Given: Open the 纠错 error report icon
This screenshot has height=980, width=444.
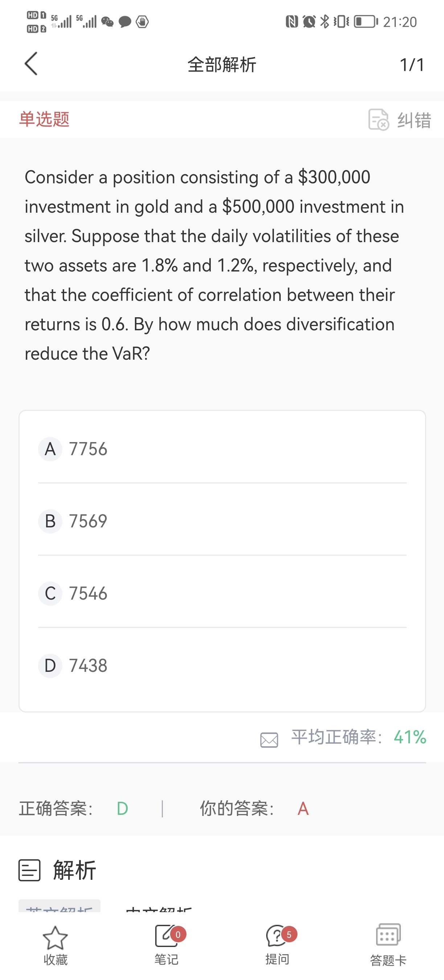Looking at the screenshot, I should click(378, 120).
